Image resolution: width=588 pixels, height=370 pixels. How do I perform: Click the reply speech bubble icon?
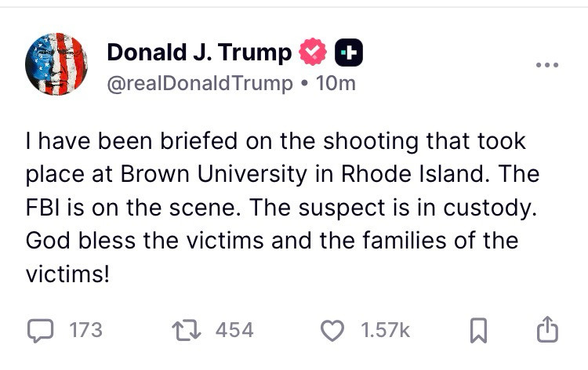click(39, 330)
